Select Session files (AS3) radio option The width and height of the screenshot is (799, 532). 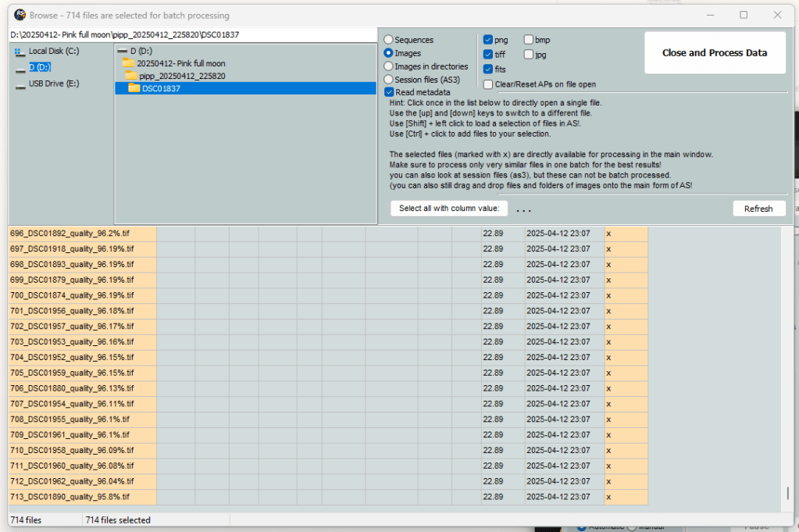click(x=388, y=80)
